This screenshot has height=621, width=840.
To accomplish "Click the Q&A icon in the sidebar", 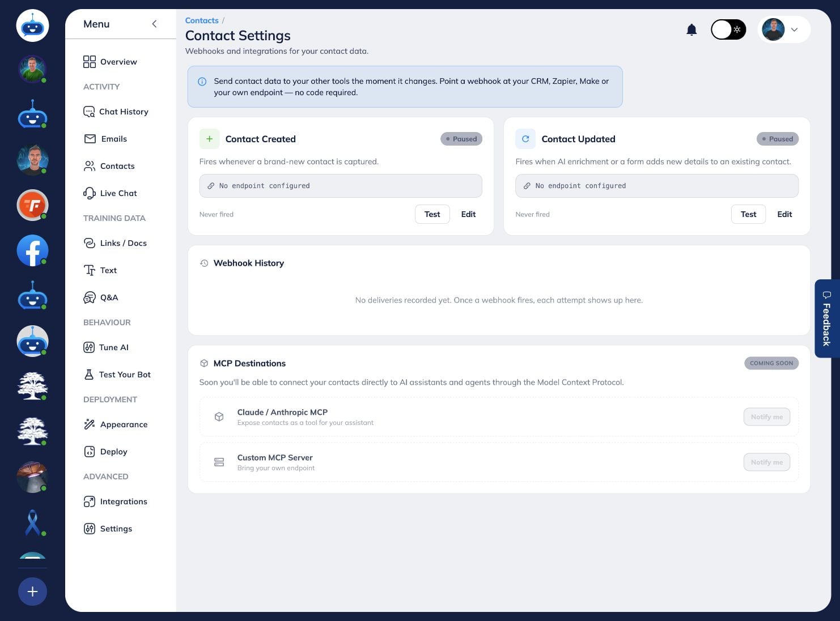I will tap(90, 297).
